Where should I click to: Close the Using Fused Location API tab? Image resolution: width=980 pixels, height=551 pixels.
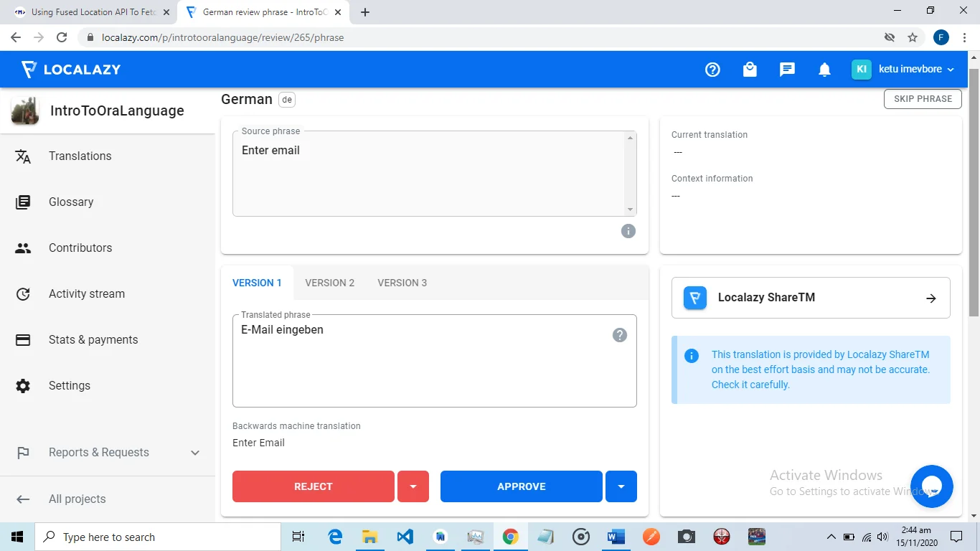click(166, 12)
